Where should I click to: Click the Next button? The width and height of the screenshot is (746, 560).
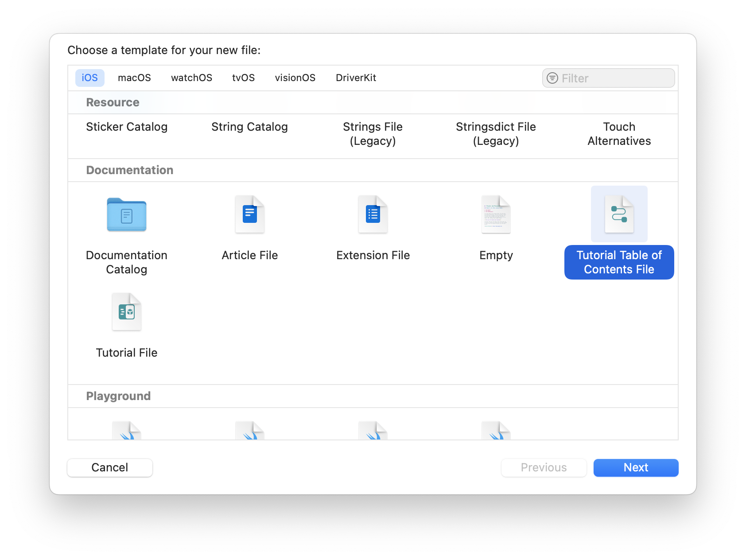(x=636, y=467)
